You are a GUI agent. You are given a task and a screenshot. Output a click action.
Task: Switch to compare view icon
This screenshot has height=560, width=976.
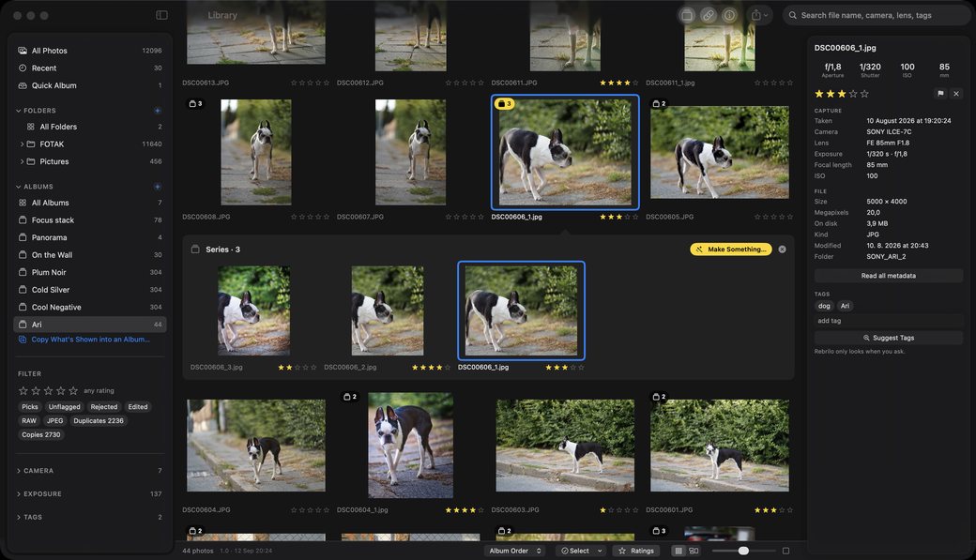(x=694, y=551)
